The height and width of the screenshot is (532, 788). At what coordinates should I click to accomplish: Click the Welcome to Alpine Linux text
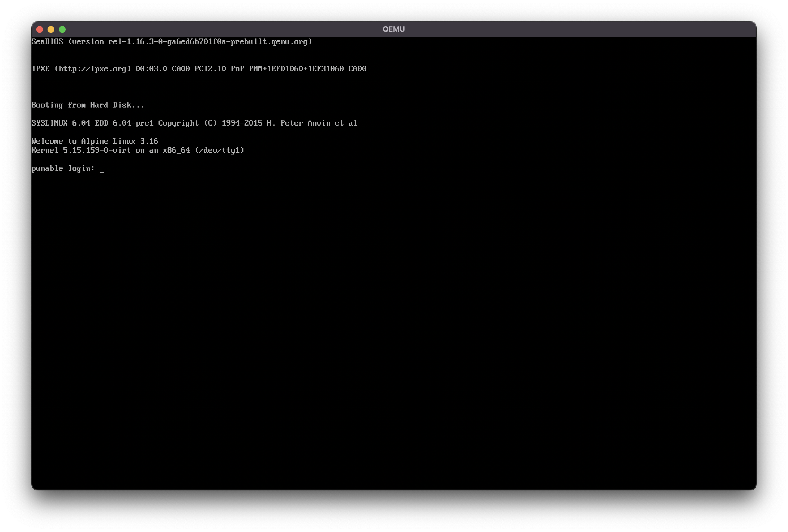[95, 141]
